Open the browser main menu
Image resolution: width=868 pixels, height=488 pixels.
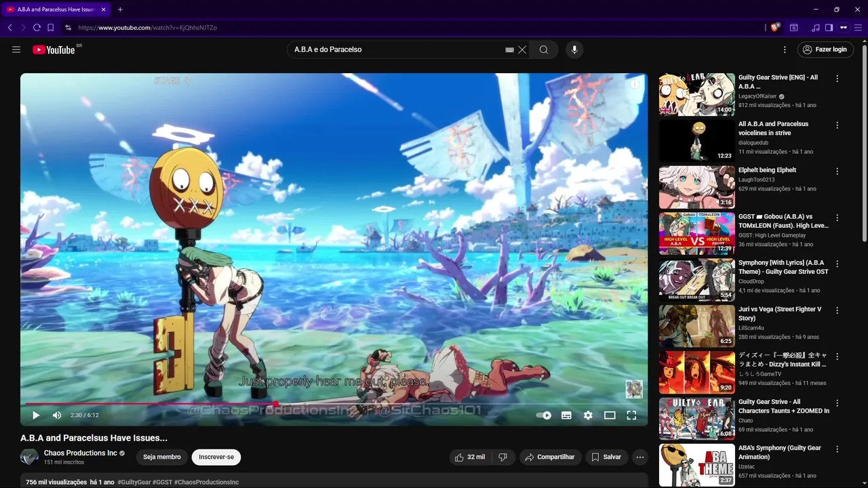tap(858, 28)
